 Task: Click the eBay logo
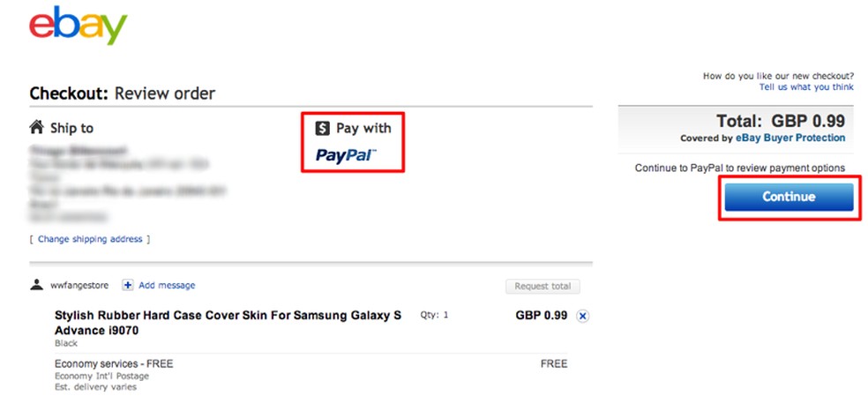click(79, 27)
